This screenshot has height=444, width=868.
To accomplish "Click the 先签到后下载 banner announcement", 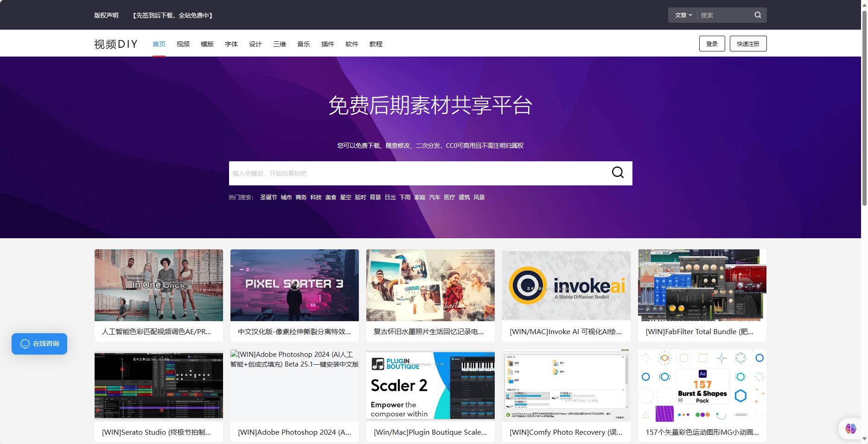I will (x=172, y=15).
